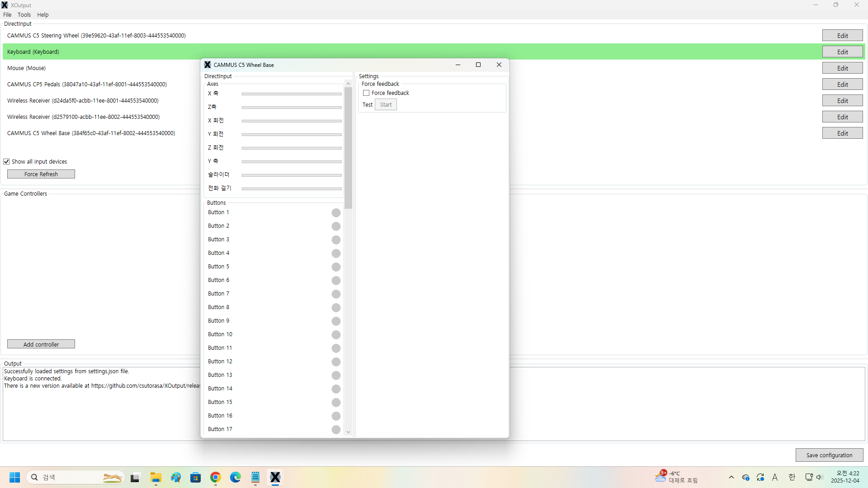Click the Save configuration button
The width and height of the screenshot is (868, 488).
[829, 455]
